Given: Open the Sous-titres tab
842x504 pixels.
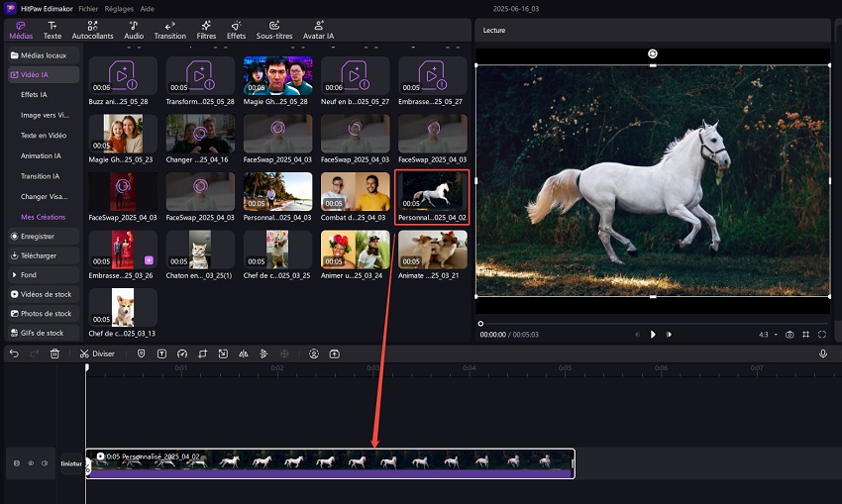Looking at the screenshot, I should (273, 30).
